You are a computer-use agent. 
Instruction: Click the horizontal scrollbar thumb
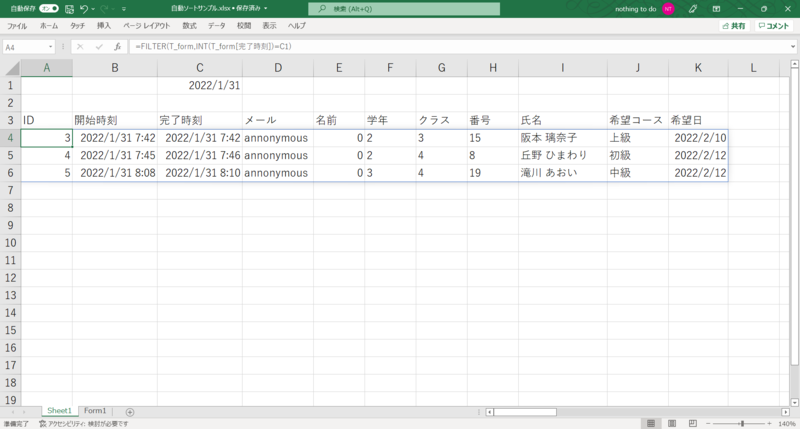coord(525,412)
